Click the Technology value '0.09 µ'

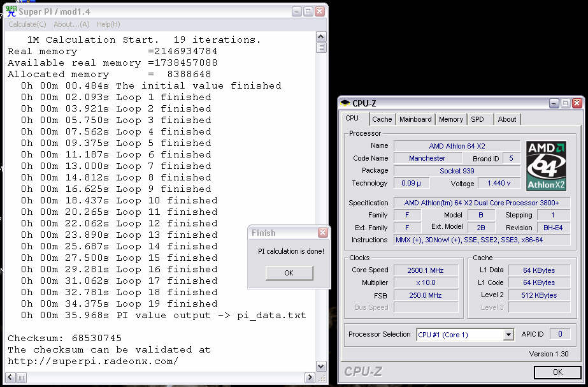coord(411,183)
